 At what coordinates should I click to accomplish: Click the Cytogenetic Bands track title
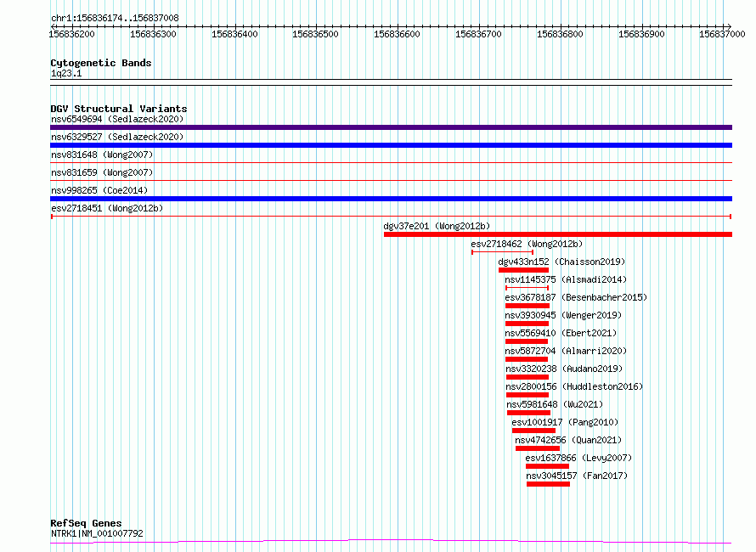101,63
